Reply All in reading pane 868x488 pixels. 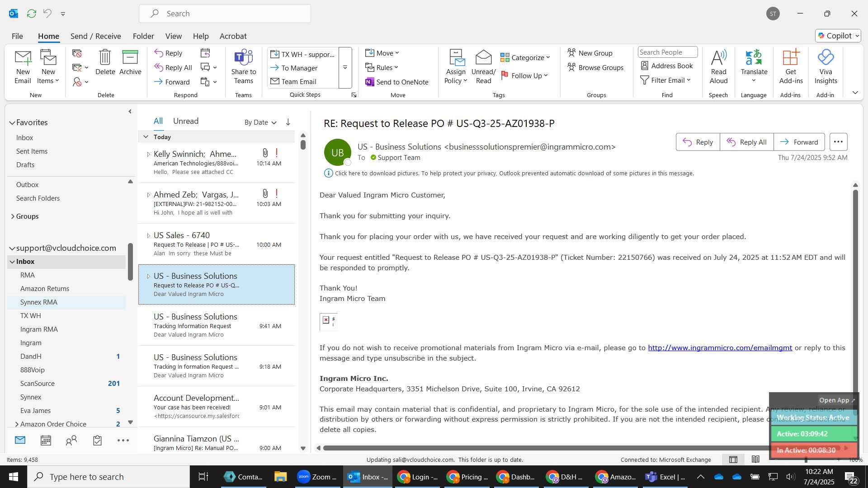(x=746, y=142)
